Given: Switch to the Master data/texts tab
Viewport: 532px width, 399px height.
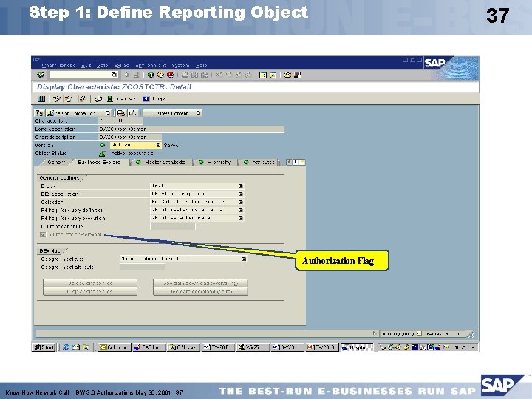Looking at the screenshot, I should [x=161, y=162].
